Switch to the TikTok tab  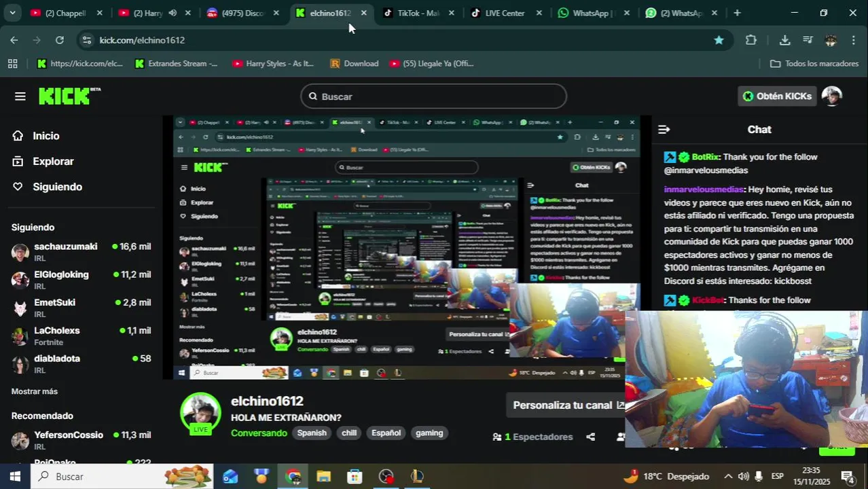coord(418,13)
